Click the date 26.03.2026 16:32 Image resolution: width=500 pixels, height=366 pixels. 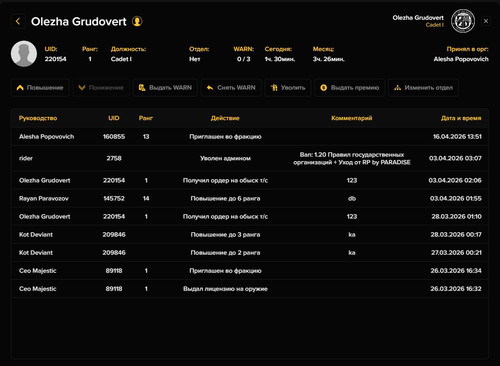(x=456, y=289)
